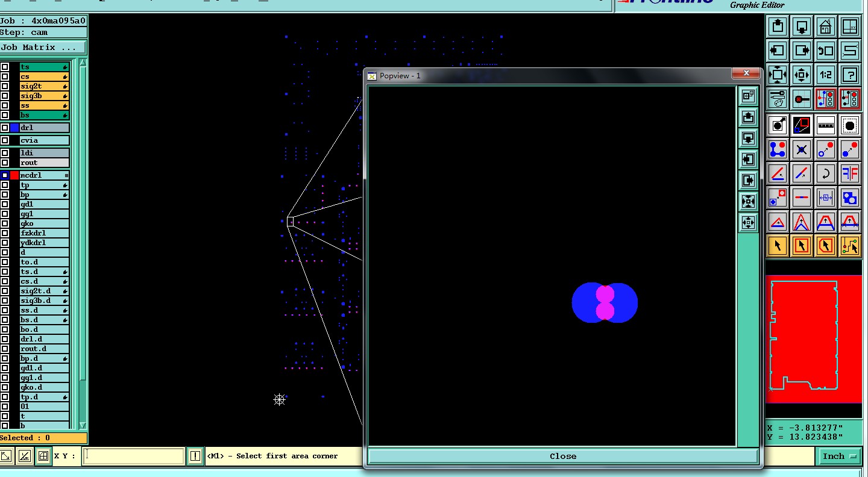Image resolution: width=868 pixels, height=477 pixels.
Task: Click layer list scrollbar down arrow
Action: 83,425
